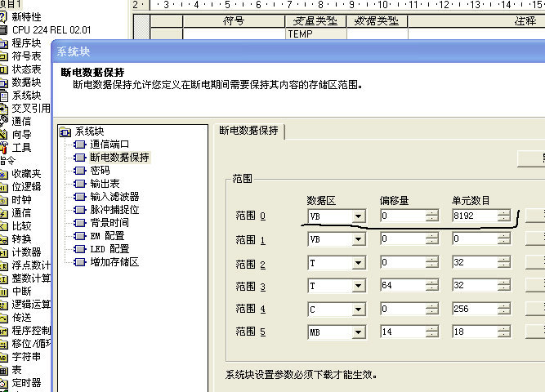The width and height of the screenshot is (545, 392).
Task: Switch to the 断电数据保持 tab
Action: point(250,131)
